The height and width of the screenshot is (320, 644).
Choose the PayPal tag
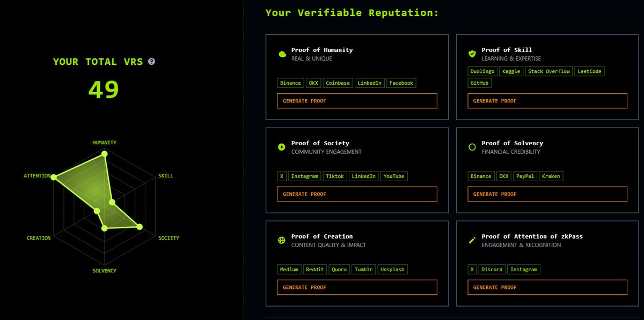pos(525,176)
